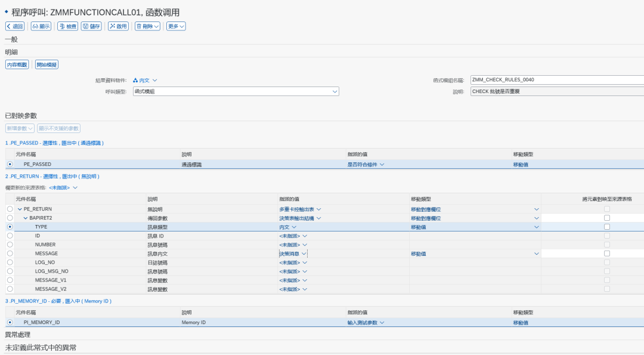Viewport: 644px width, 355px height.
Task: Activate the object with 啟用
Action: [118, 26]
